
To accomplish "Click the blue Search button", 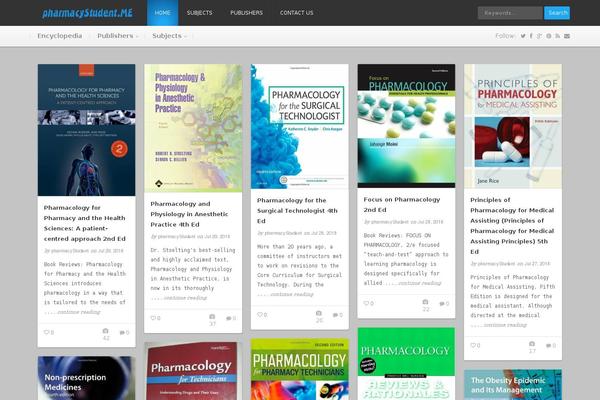I will (557, 13).
